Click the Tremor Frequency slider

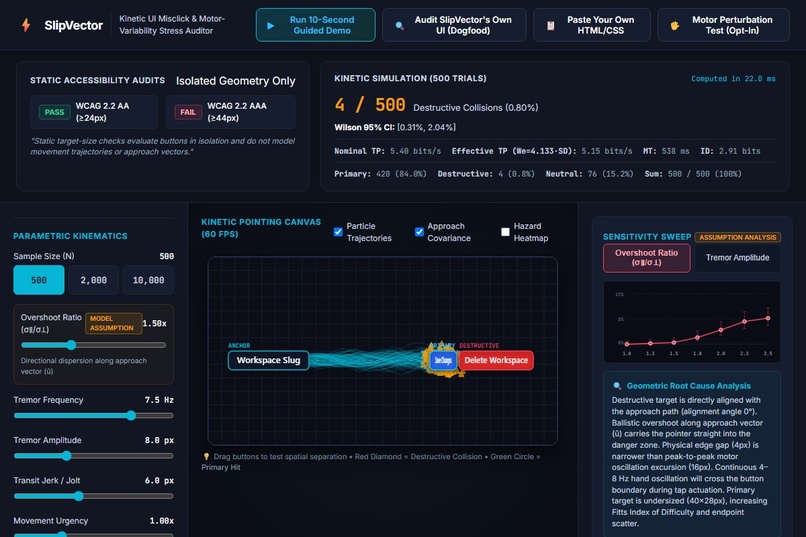coord(94,415)
